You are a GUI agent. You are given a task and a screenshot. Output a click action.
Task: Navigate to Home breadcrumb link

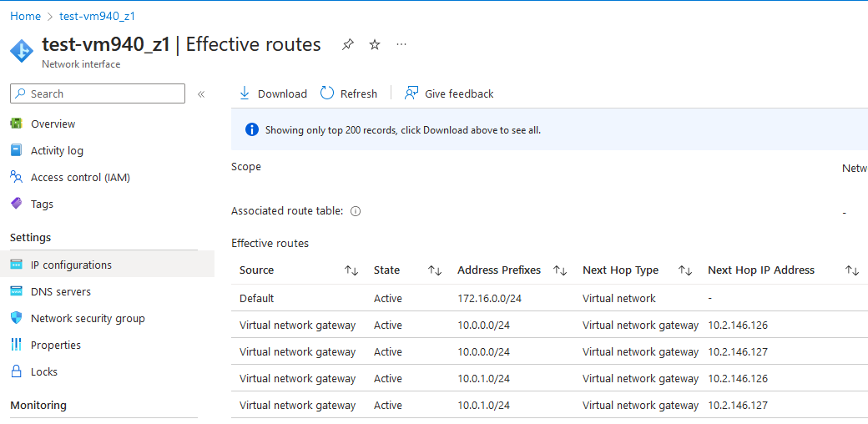[x=25, y=16]
